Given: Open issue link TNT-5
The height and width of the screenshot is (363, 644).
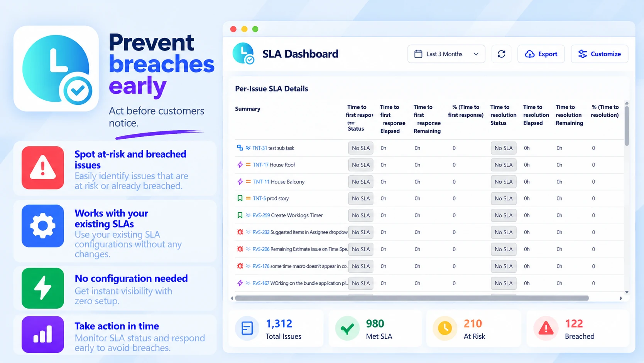Looking at the screenshot, I should point(259,198).
